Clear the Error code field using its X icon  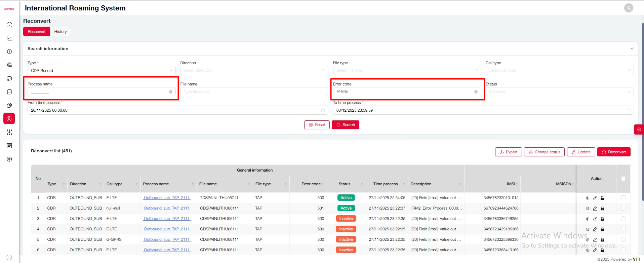pos(476,92)
